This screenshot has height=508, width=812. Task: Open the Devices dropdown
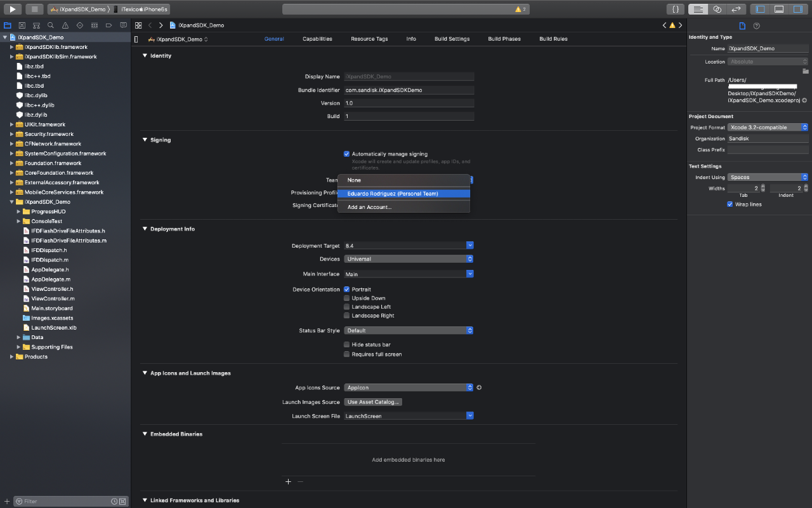click(409, 259)
